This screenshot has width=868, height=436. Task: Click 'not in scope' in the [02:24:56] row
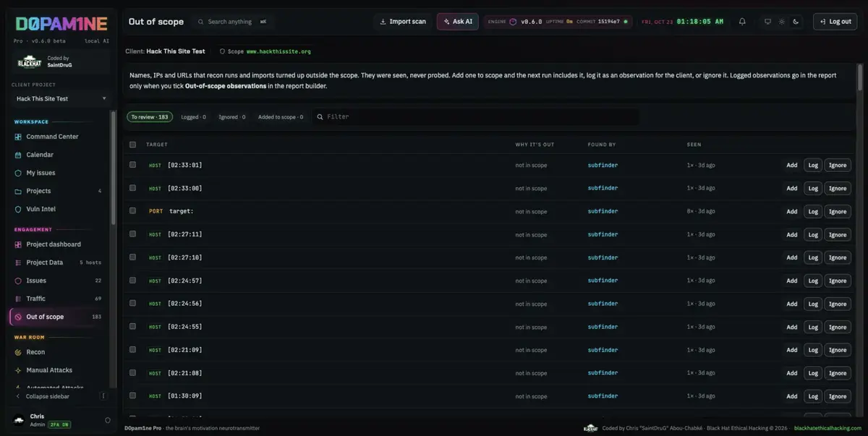click(531, 304)
